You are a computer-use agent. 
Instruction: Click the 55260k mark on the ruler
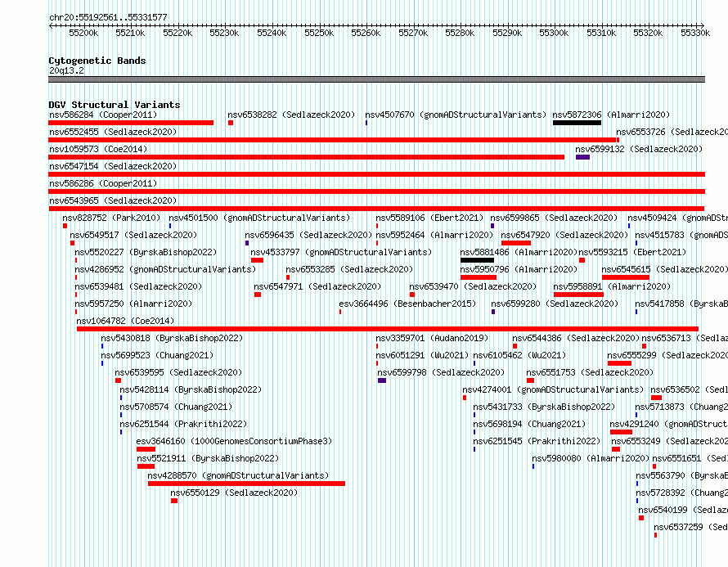point(366,33)
